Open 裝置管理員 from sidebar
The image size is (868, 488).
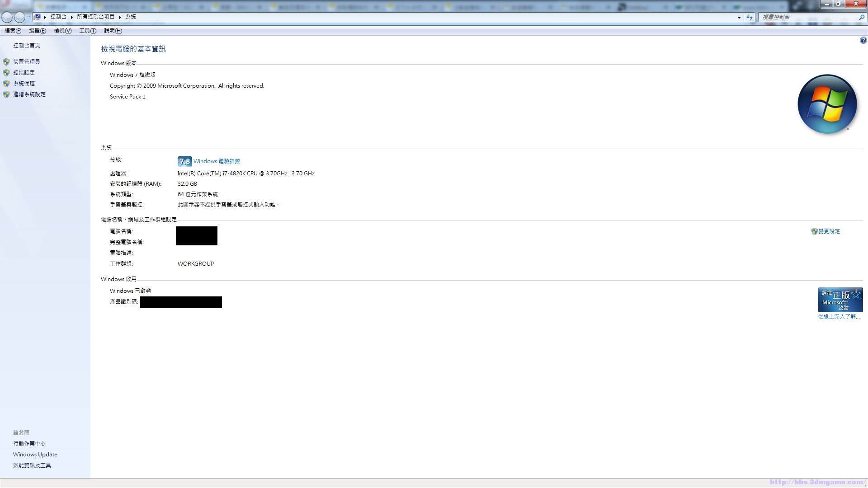click(x=27, y=62)
